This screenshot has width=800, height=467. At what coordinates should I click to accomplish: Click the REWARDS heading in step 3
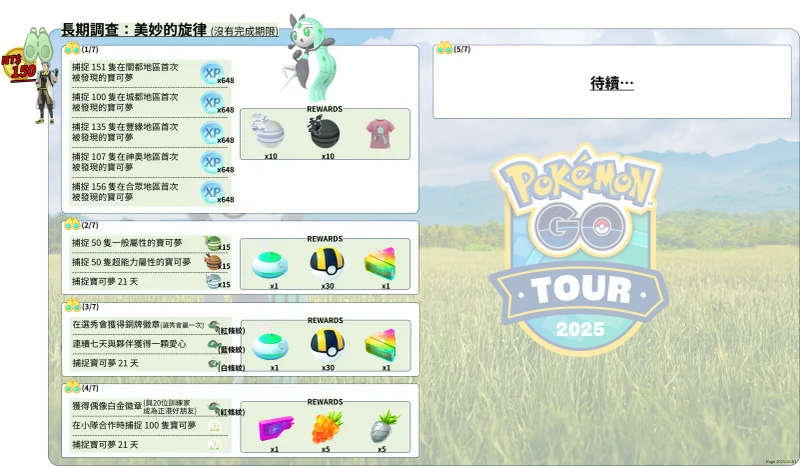pos(326,321)
